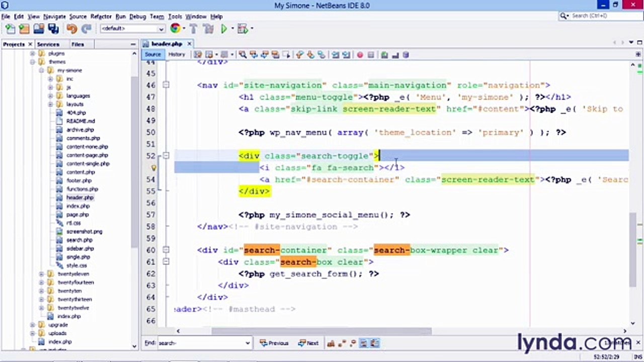644x362 pixels.
Task: Run project with green play icon
Action: click(x=224, y=29)
